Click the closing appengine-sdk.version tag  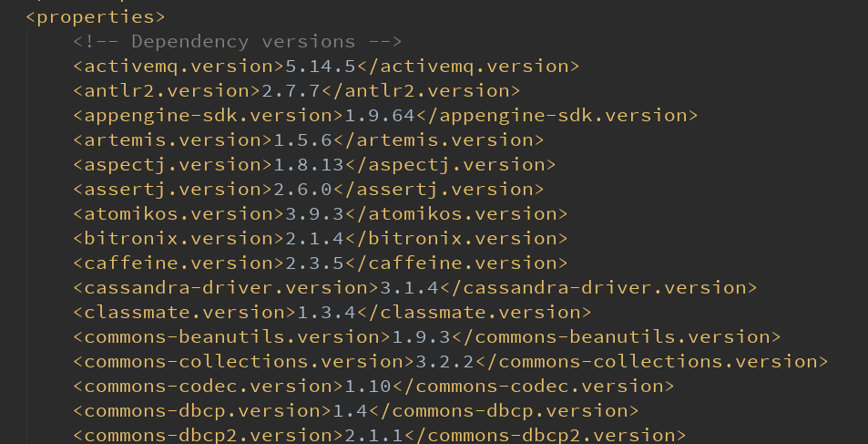pos(557,115)
